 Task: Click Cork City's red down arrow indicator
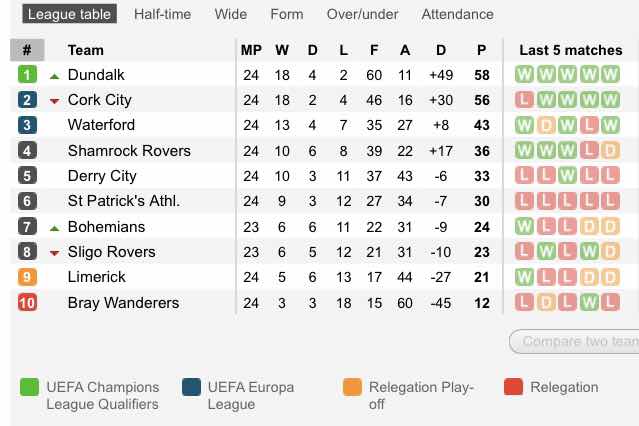point(55,101)
